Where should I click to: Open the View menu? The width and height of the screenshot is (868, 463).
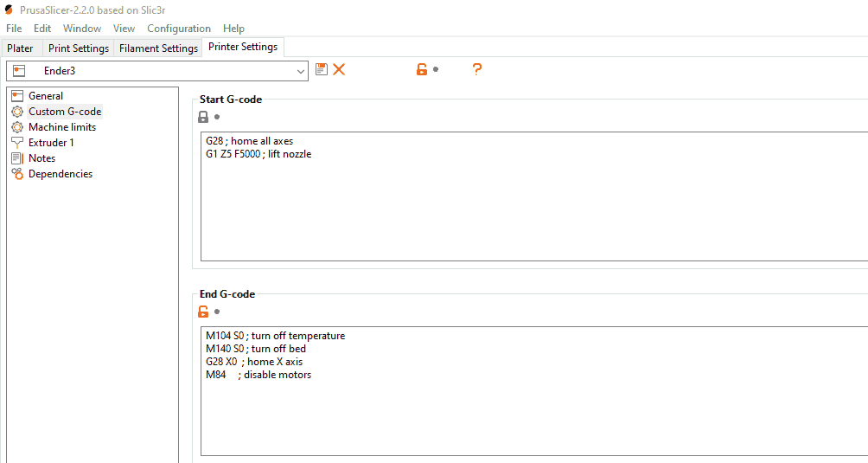click(124, 29)
